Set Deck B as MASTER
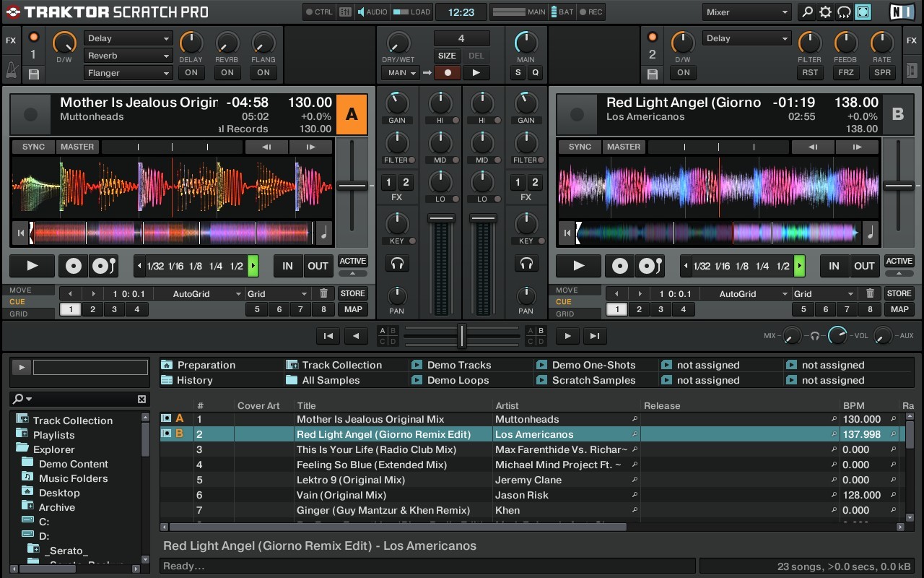 pyautogui.click(x=623, y=147)
